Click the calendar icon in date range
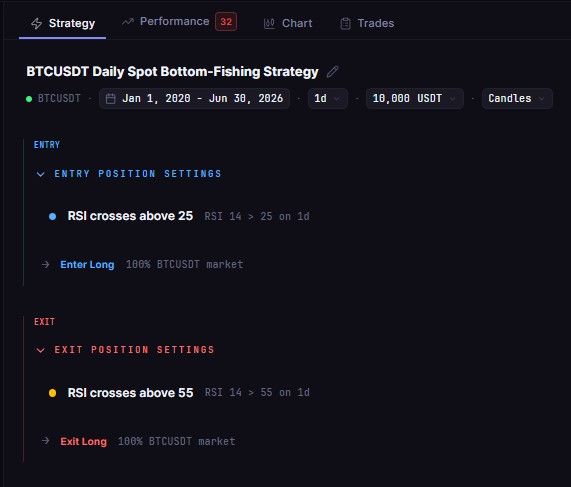The width and height of the screenshot is (571, 487). click(x=110, y=99)
